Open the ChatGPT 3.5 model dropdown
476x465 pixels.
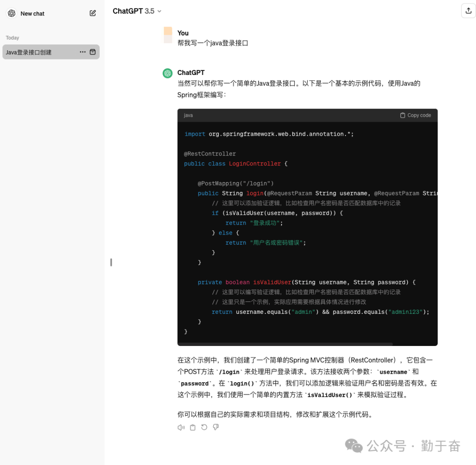click(137, 11)
